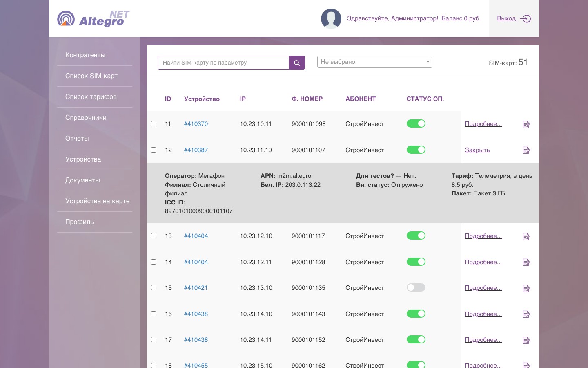Click the edit icon for row 13

click(x=526, y=236)
